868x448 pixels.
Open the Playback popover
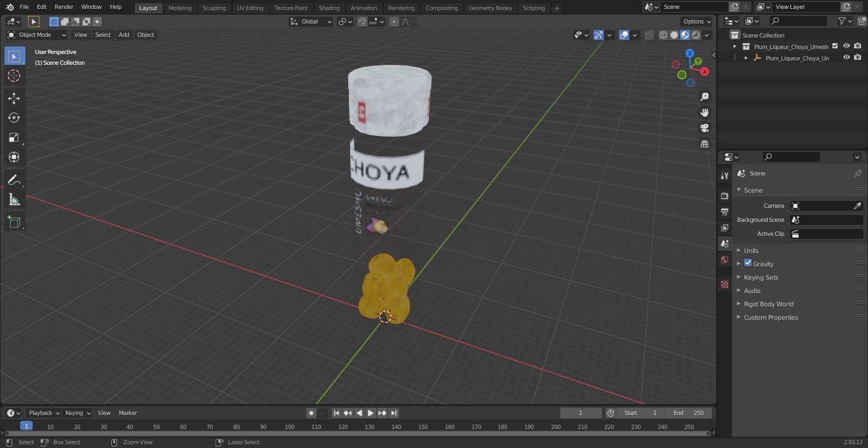43,413
